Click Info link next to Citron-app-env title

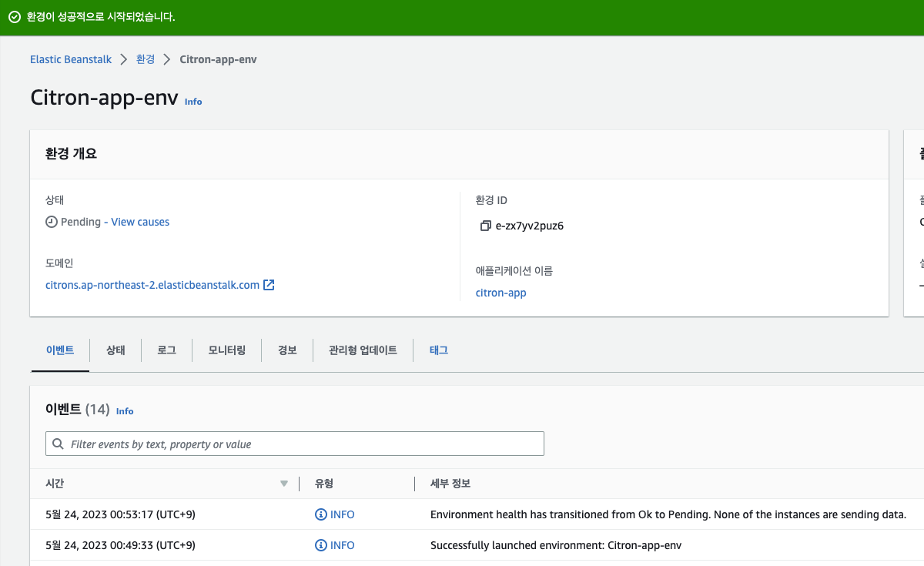click(x=193, y=102)
